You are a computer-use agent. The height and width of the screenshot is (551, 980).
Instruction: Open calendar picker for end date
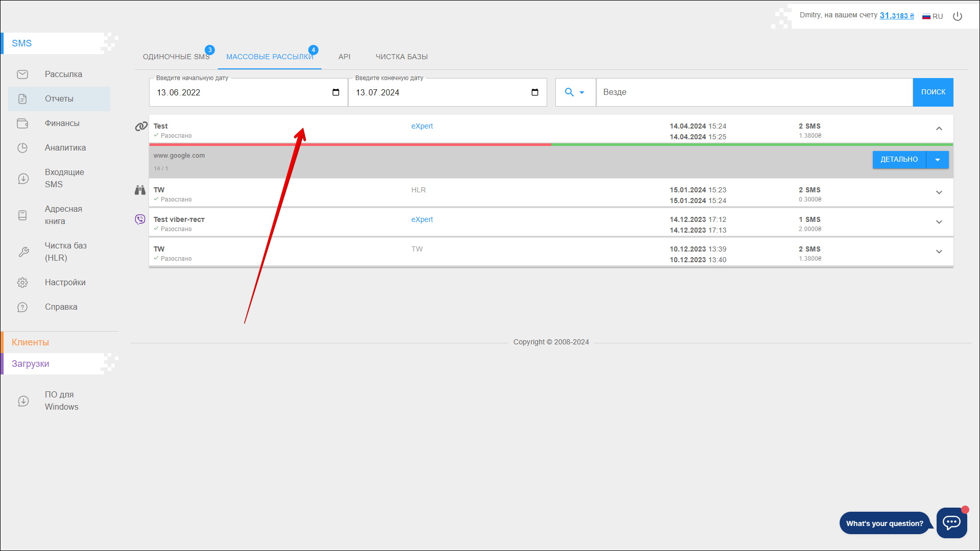(535, 92)
